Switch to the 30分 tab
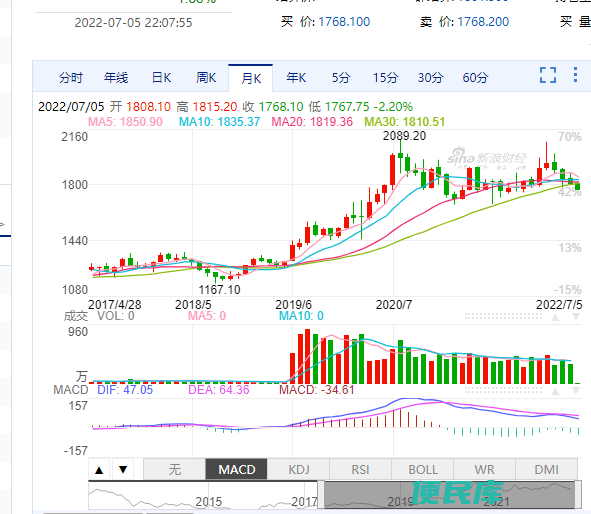The height and width of the screenshot is (514, 591). click(x=430, y=78)
